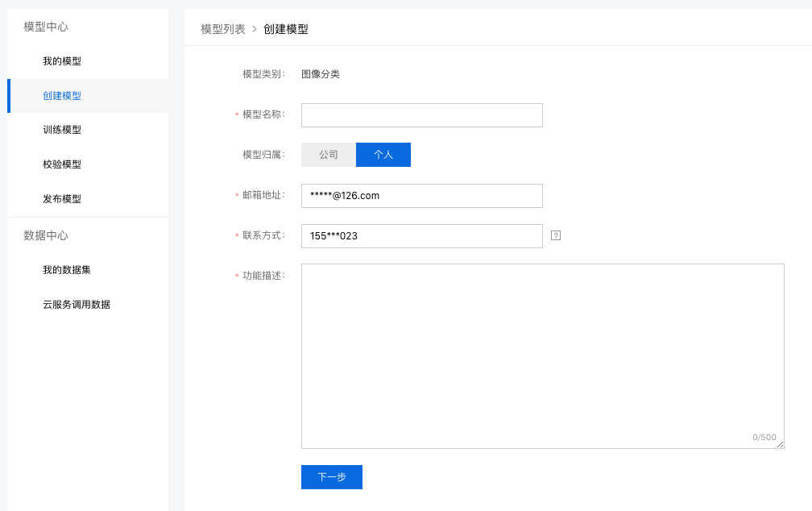Click the 0/500 character counter
Viewport: 812px width, 511px height.
[763, 438]
